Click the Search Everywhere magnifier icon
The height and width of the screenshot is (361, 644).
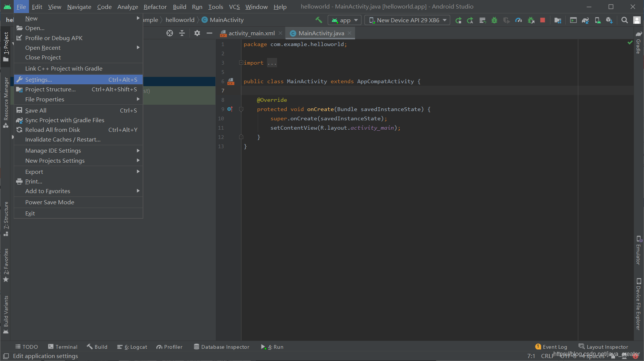tap(625, 20)
